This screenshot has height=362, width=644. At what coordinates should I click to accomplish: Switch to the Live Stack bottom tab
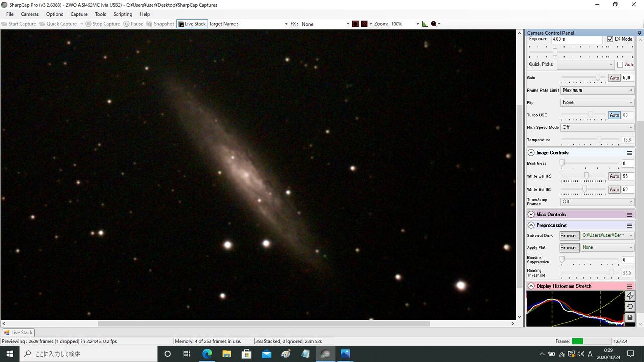(18, 332)
